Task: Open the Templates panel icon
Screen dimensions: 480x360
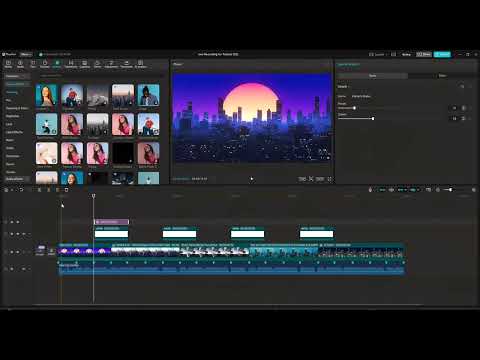Action: [x=126, y=64]
